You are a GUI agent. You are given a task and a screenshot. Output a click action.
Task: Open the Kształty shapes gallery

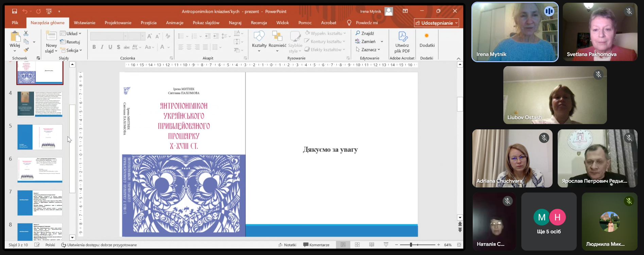(x=259, y=37)
